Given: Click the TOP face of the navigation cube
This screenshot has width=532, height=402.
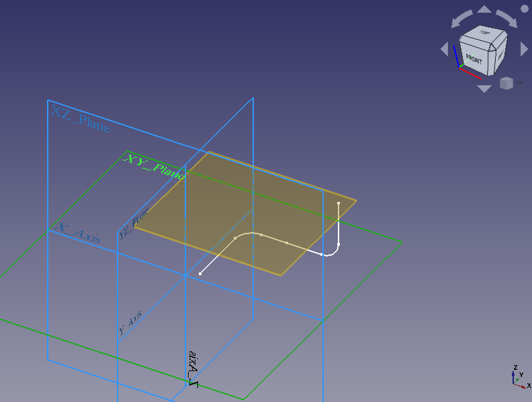Looking at the screenshot, I should (x=484, y=33).
